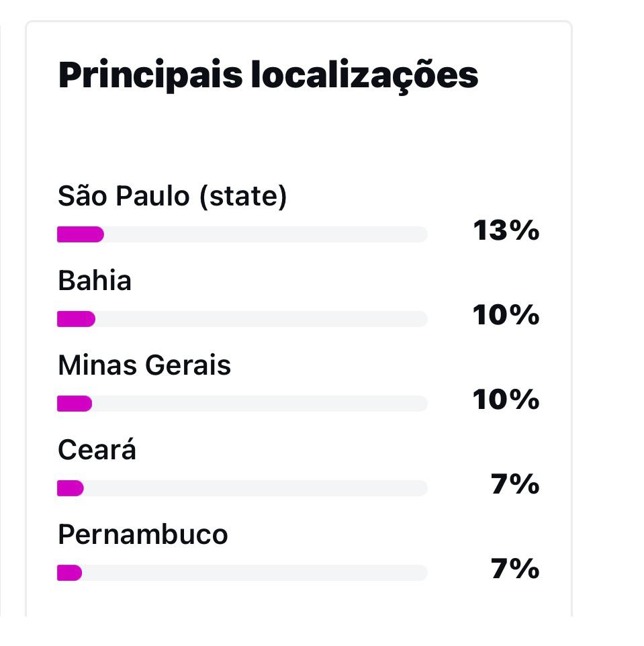The width and height of the screenshot is (644, 646).
Task: Click the Ceará progress bar
Action: pyautogui.click(x=242, y=488)
